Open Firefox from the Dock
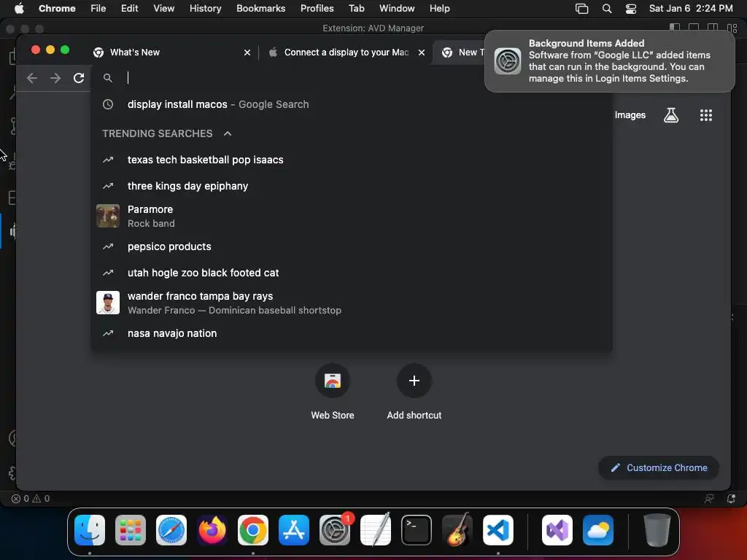The width and height of the screenshot is (747, 560). [212, 530]
